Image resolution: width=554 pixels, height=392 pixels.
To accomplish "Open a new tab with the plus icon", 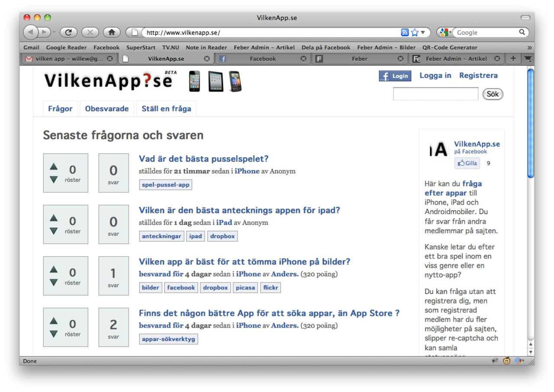I will tap(513, 58).
